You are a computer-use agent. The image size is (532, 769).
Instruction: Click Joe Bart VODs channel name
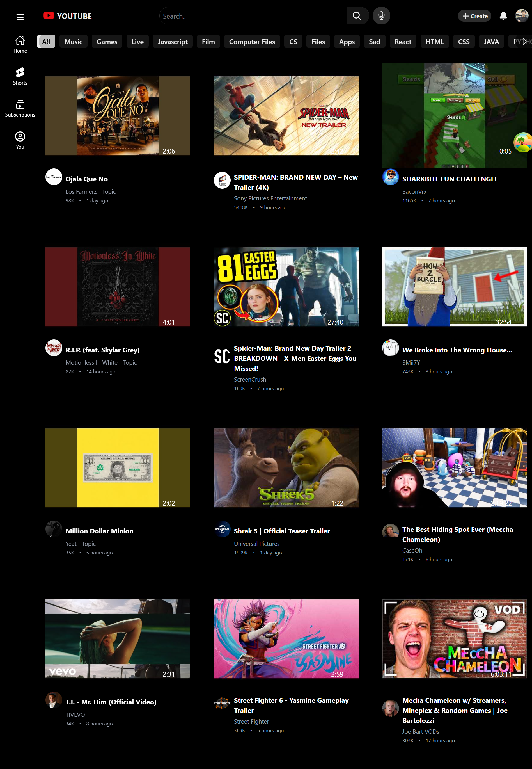pyautogui.click(x=421, y=731)
